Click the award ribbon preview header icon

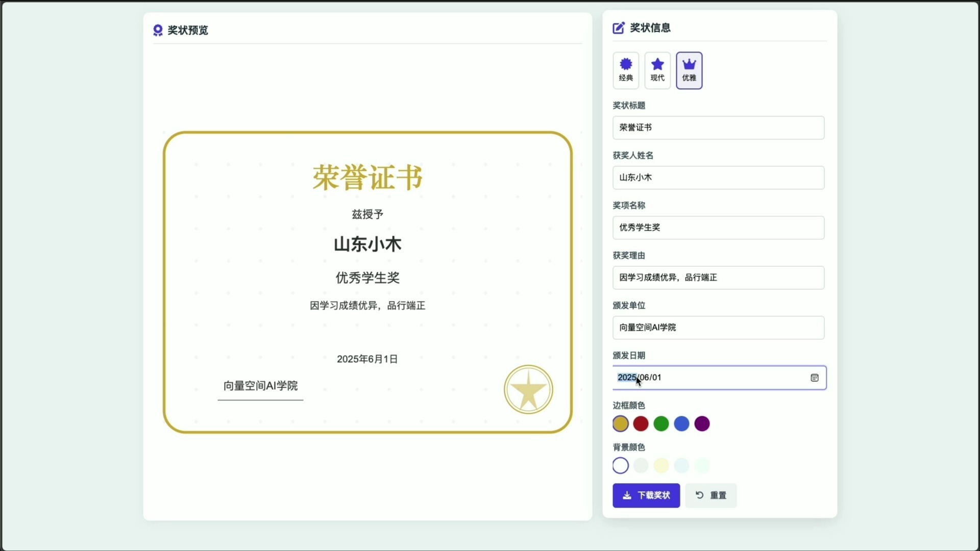coord(158,30)
